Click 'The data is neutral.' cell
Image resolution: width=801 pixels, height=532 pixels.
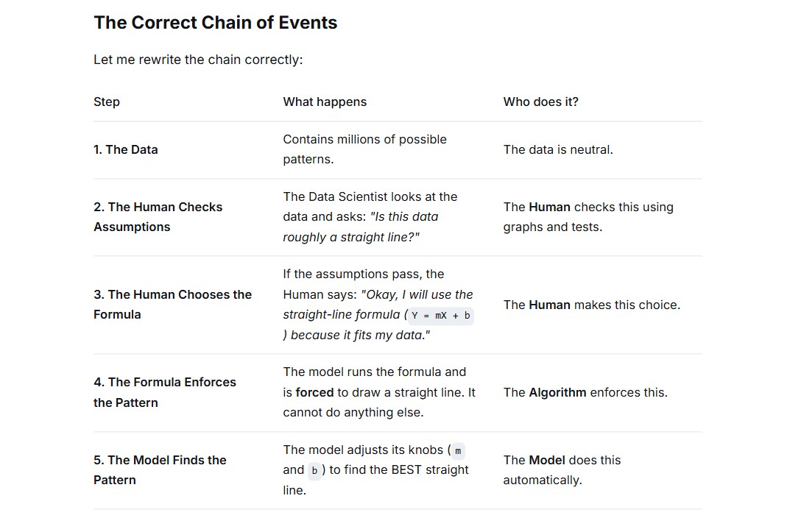pos(558,149)
